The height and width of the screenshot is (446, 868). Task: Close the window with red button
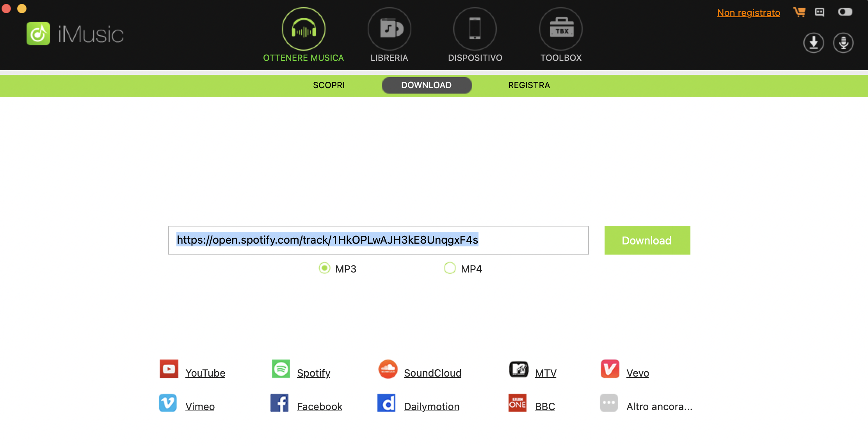click(x=6, y=9)
